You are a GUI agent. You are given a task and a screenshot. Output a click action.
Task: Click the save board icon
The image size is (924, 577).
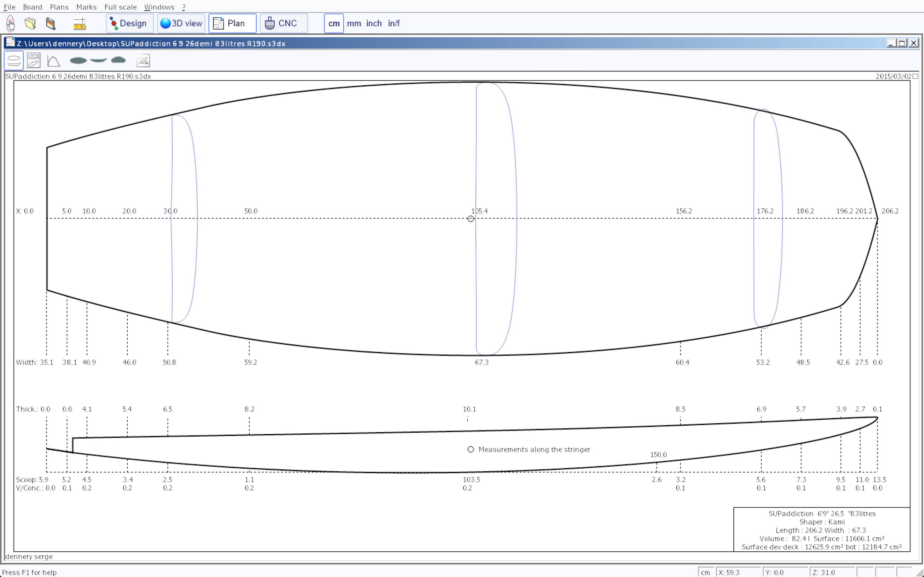pos(50,23)
